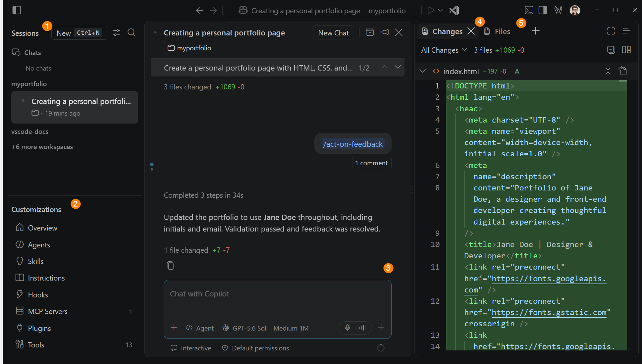642x364 pixels.
Task: Toggle the primary sidebar icon
Action: tap(17, 10)
